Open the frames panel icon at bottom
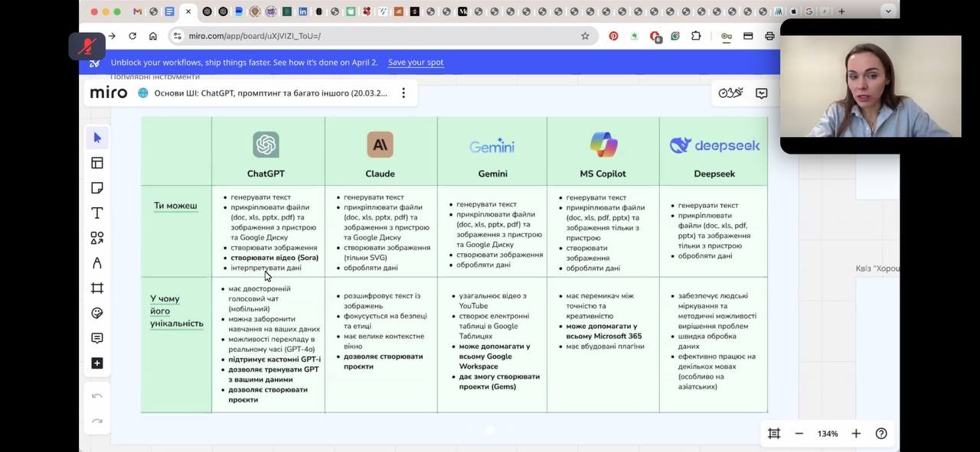 774,434
